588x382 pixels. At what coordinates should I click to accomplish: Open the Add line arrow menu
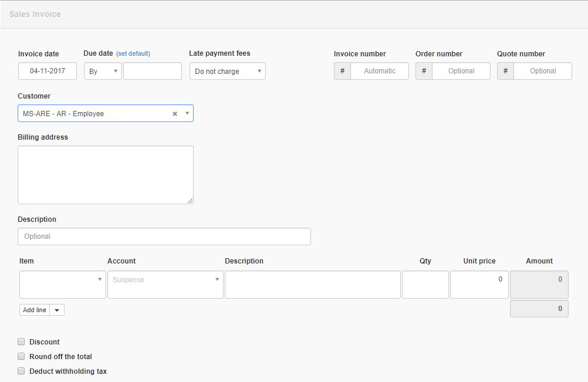point(57,310)
